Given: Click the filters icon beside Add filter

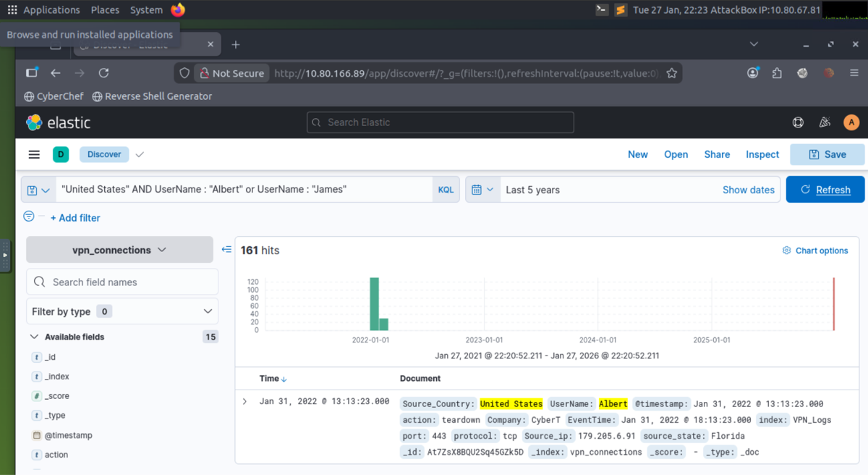Looking at the screenshot, I should pos(27,215).
